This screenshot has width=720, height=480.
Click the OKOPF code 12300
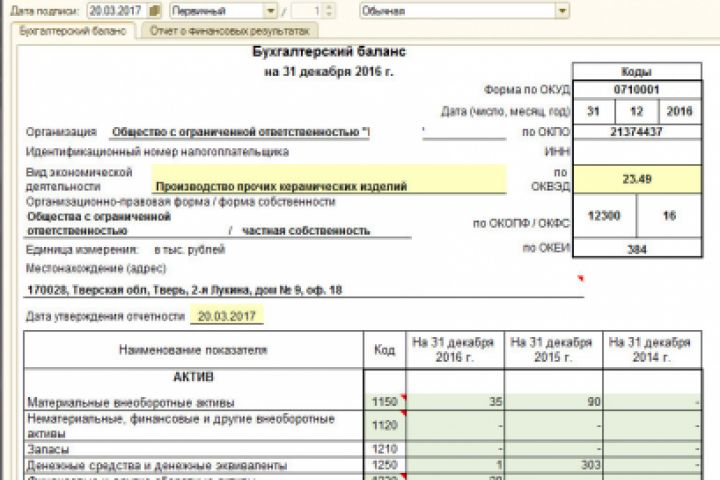[x=605, y=215]
